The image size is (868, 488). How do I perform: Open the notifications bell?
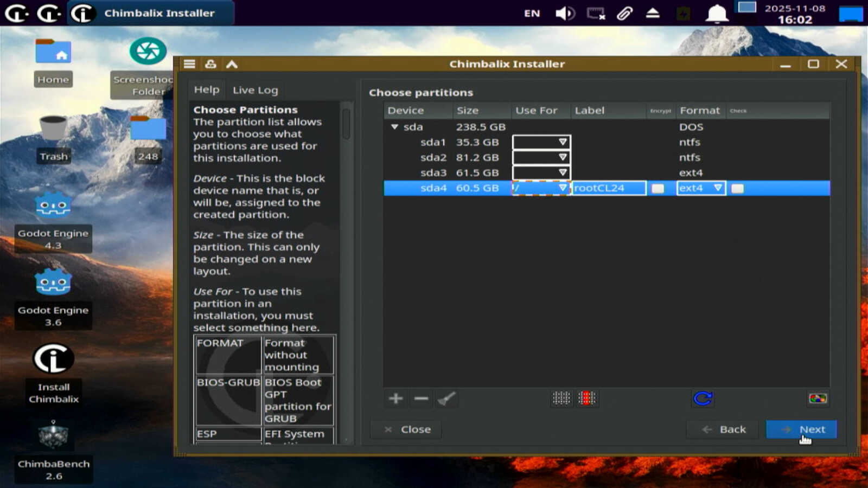click(x=717, y=14)
